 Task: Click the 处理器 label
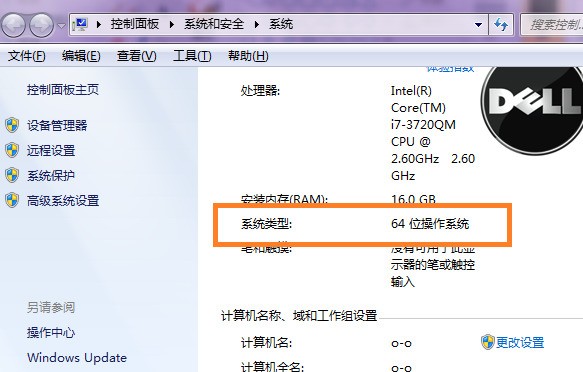(x=260, y=90)
